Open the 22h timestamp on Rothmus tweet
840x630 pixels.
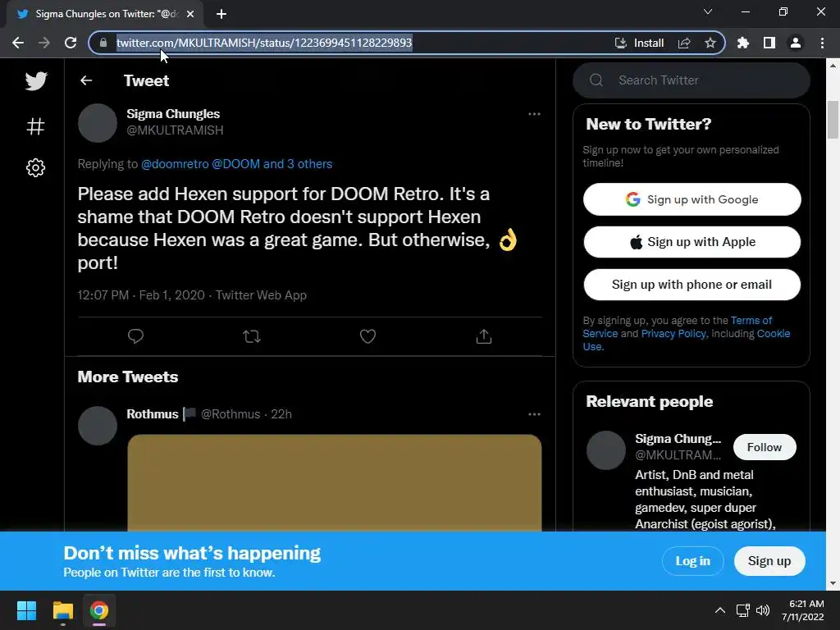(281, 414)
